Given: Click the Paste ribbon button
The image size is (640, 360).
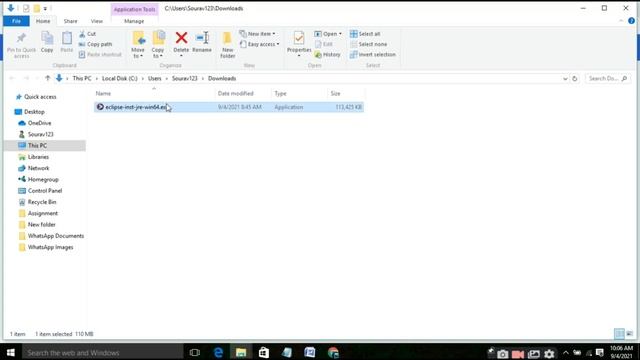Looking at the screenshot, I should coord(67,42).
